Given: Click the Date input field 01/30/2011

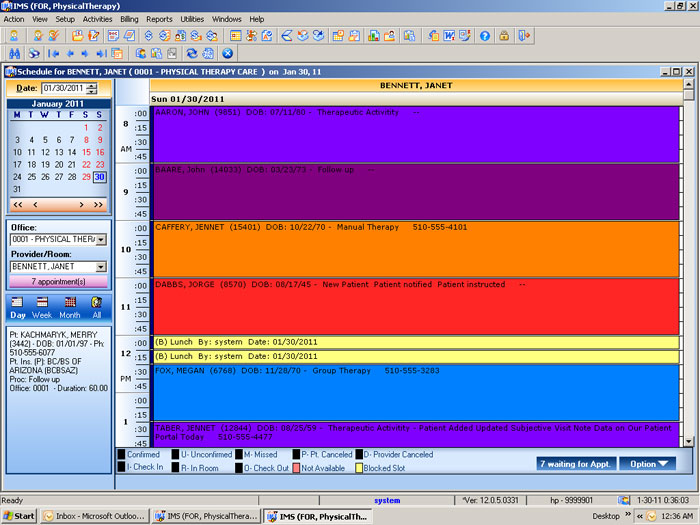Looking at the screenshot, I should pyautogui.click(x=64, y=88).
